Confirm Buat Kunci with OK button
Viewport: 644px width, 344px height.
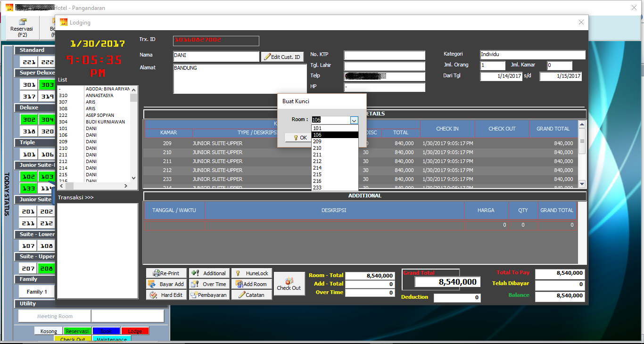tap(297, 138)
